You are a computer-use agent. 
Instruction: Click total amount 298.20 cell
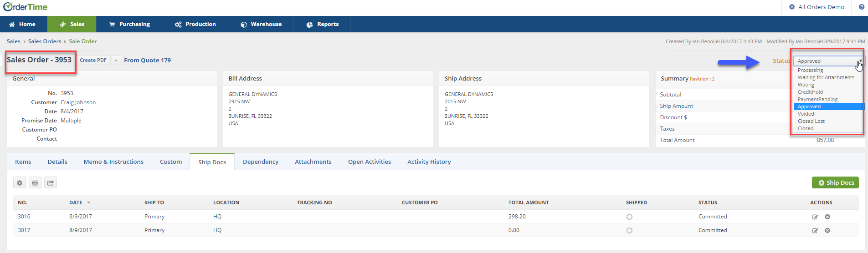tap(517, 217)
